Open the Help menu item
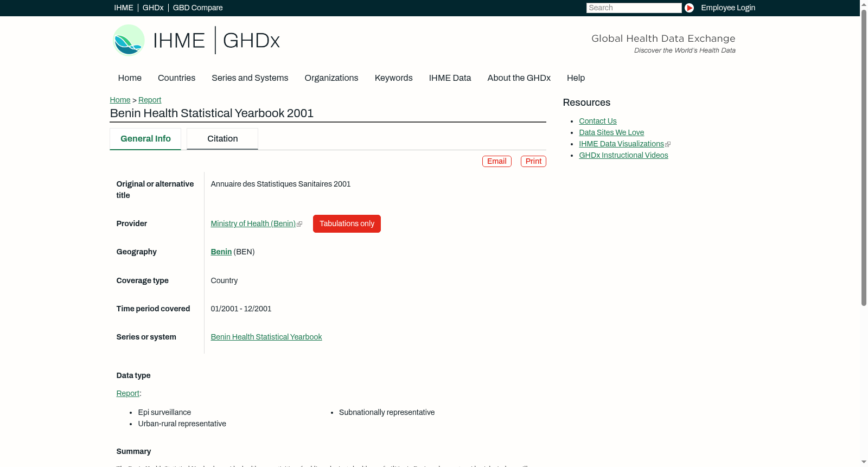 point(576,78)
